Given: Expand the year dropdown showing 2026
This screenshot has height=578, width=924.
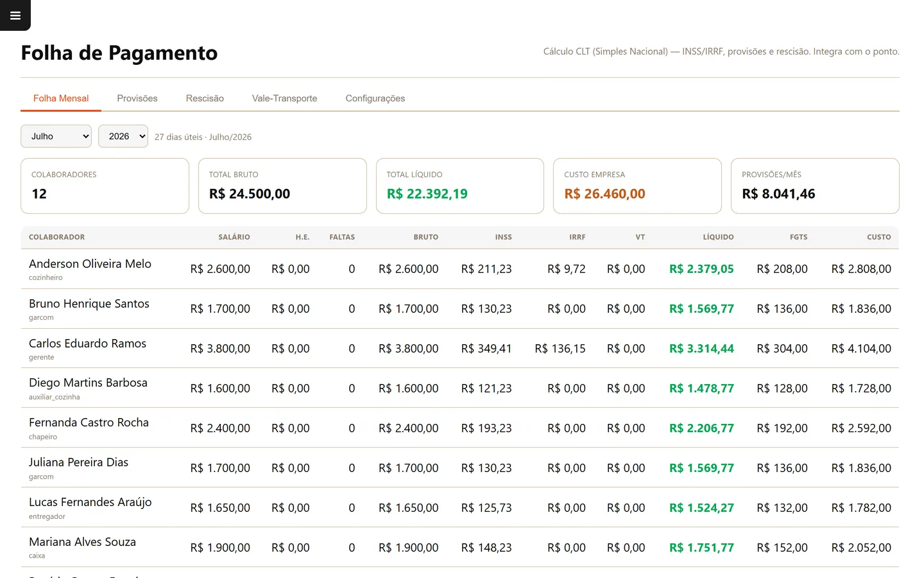Looking at the screenshot, I should [x=123, y=136].
